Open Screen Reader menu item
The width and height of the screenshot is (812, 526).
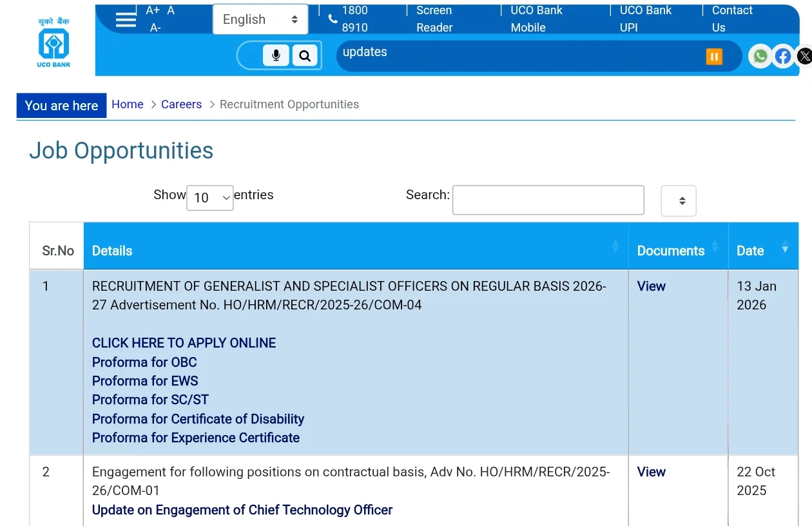tap(434, 19)
